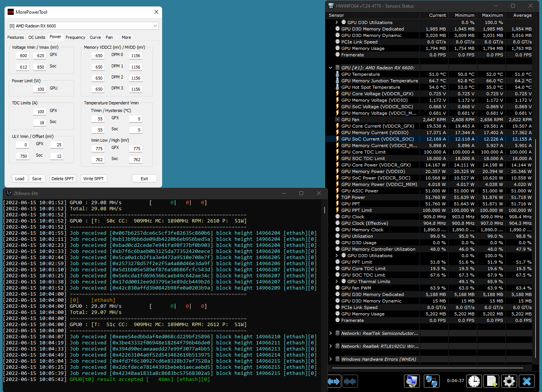
Task: Expand the GPU Thermal Limits row
Action: [336, 282]
